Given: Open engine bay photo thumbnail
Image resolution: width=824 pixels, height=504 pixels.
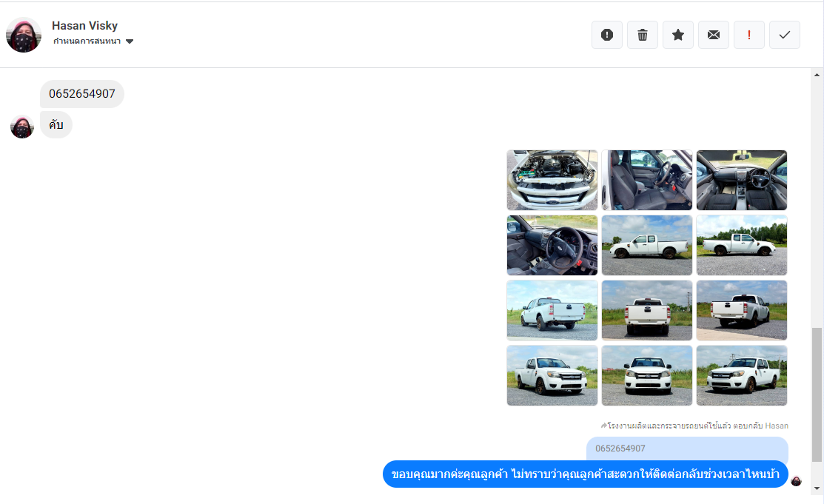Looking at the screenshot, I should (552, 181).
